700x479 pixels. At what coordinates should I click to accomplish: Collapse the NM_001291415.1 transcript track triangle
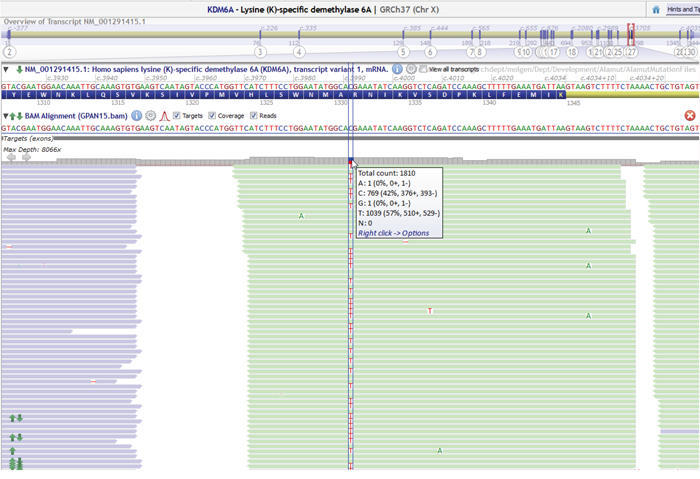click(x=4, y=69)
